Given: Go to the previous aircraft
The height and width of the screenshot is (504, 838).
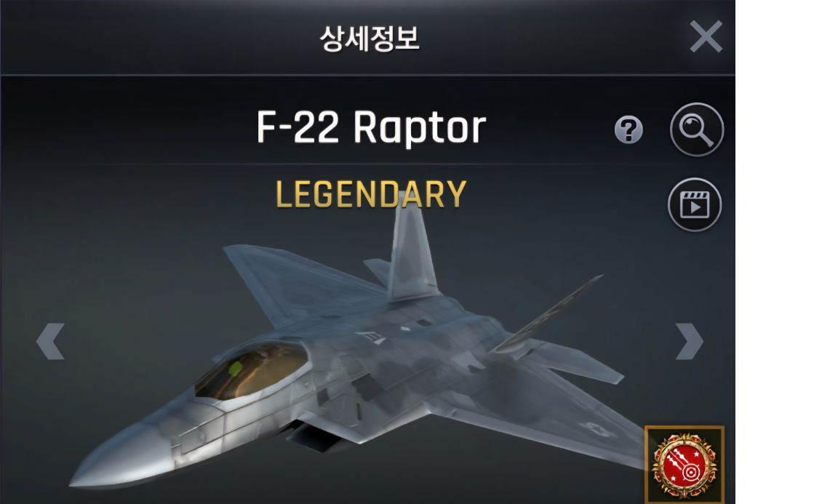Looking at the screenshot, I should (x=51, y=341).
